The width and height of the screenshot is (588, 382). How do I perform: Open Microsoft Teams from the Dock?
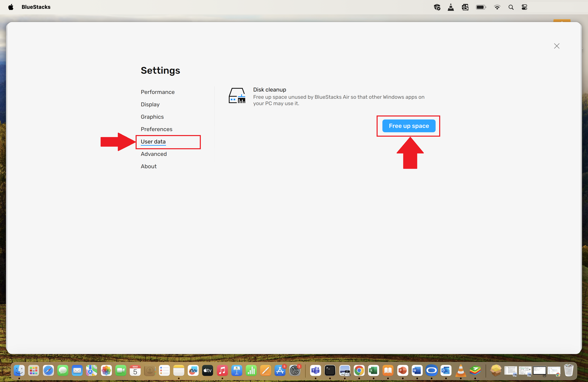pos(315,370)
